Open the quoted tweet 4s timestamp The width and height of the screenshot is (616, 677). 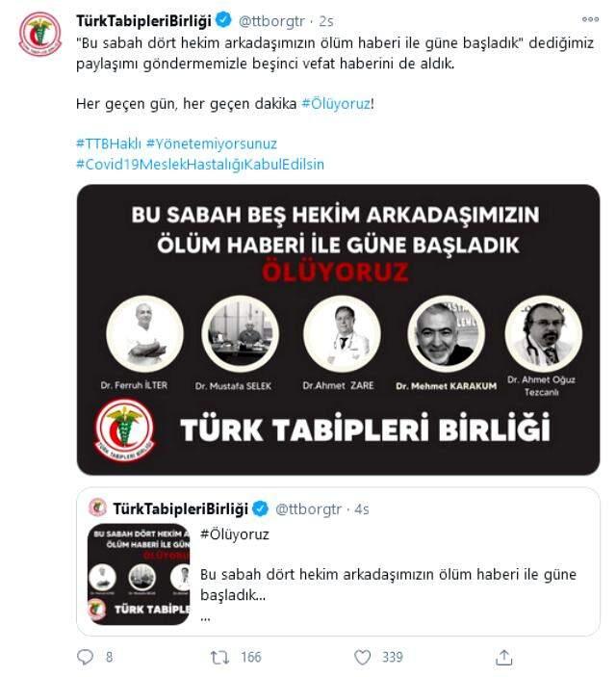point(362,509)
